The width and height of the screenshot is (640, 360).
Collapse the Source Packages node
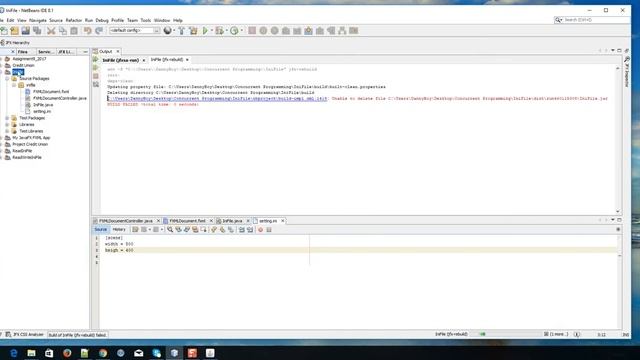[x=7, y=78]
